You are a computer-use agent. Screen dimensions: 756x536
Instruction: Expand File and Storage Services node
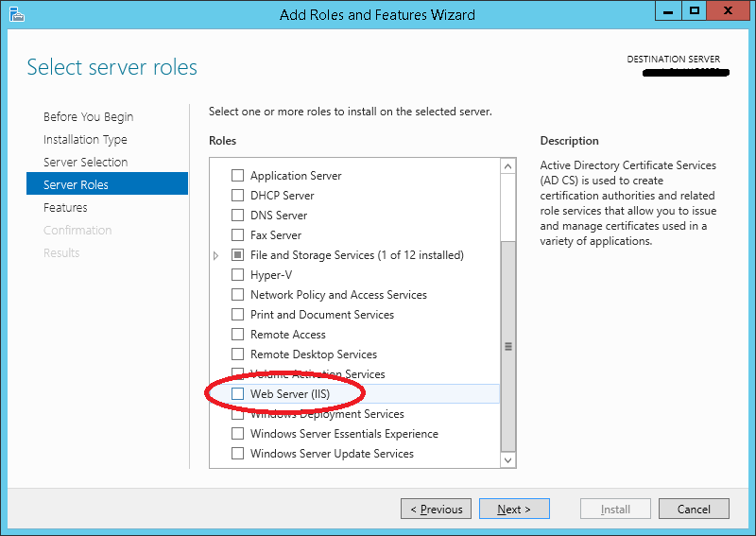(x=216, y=255)
